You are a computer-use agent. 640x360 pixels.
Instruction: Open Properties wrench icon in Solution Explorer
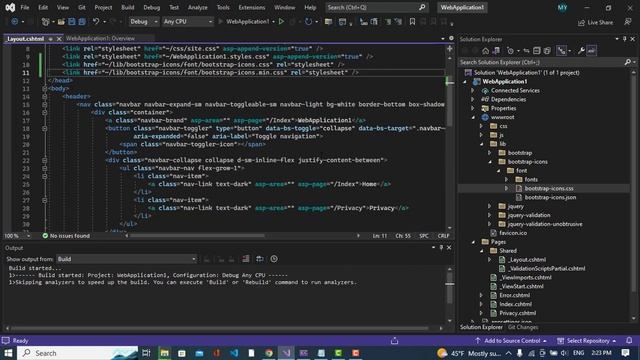pos(581,51)
